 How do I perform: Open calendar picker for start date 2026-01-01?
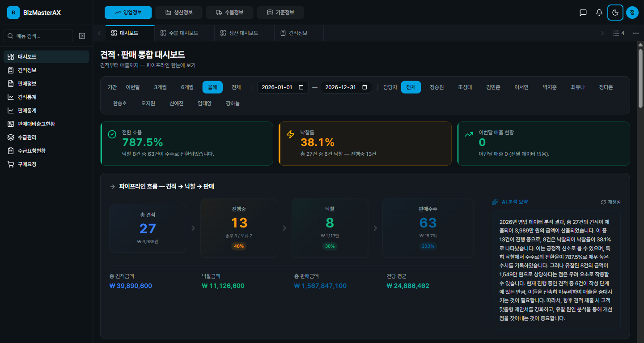pos(301,87)
